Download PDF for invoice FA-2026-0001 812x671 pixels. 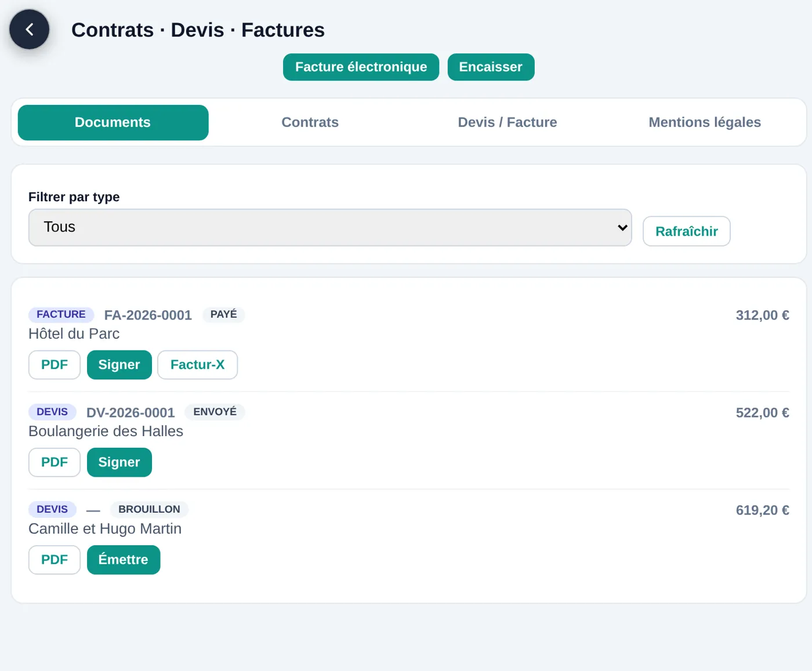click(x=55, y=365)
